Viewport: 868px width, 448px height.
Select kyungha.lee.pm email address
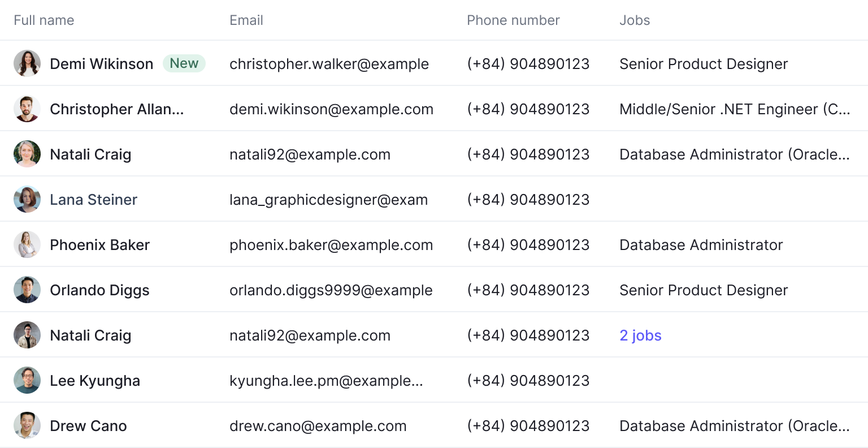point(326,381)
